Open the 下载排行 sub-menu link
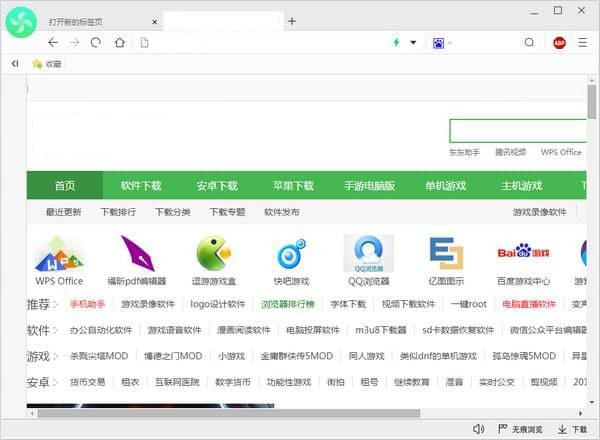Image resolution: width=600 pixels, height=440 pixels. click(118, 212)
